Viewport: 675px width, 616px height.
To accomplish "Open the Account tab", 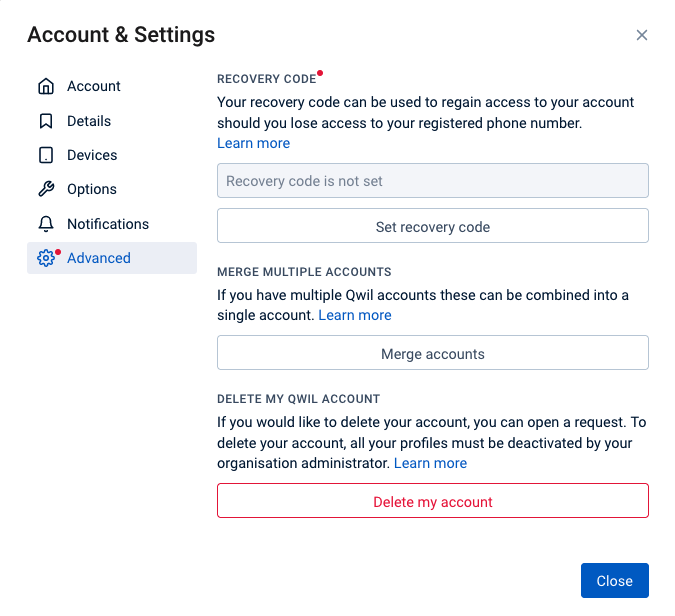I will (x=93, y=86).
